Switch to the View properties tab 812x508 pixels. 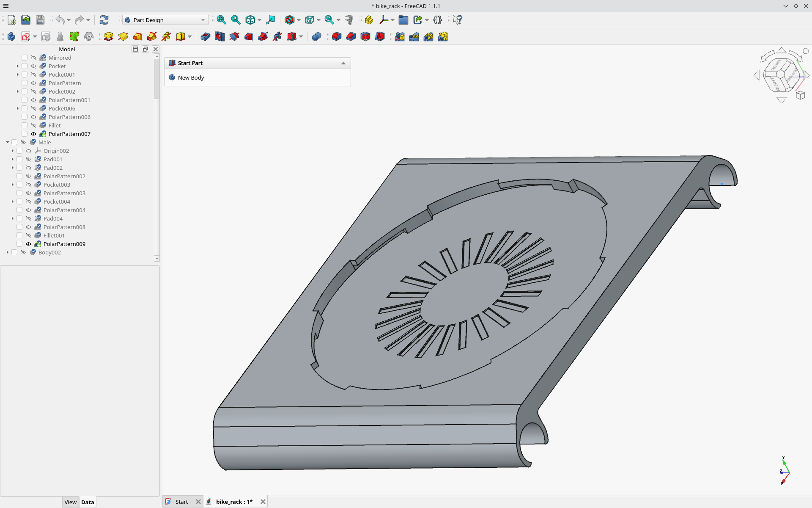[70, 502]
